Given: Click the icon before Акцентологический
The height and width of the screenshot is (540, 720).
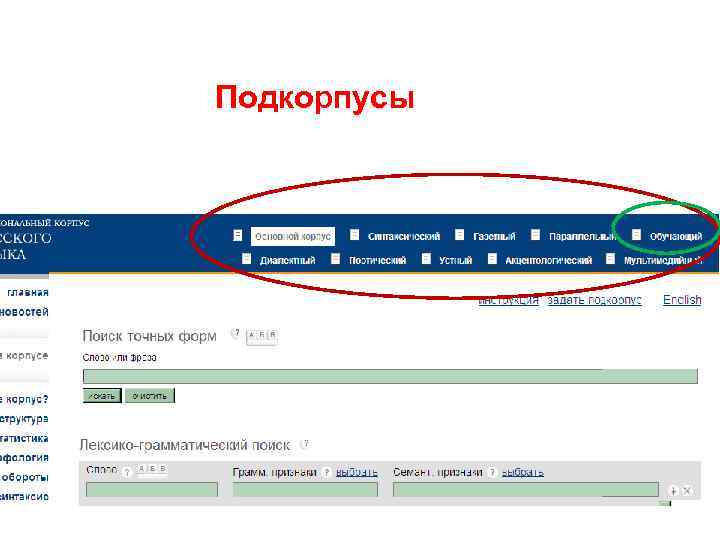Looking at the screenshot, I should tap(492, 259).
